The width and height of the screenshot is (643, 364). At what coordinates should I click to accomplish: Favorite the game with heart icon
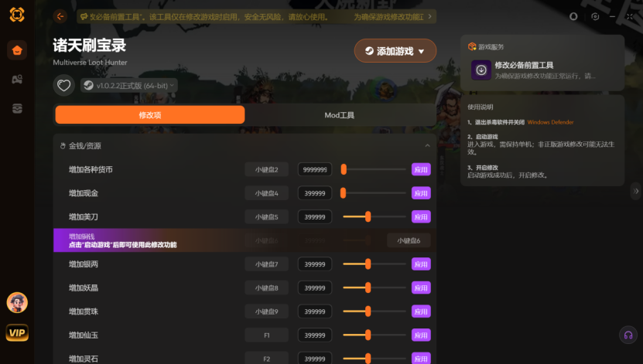63,85
